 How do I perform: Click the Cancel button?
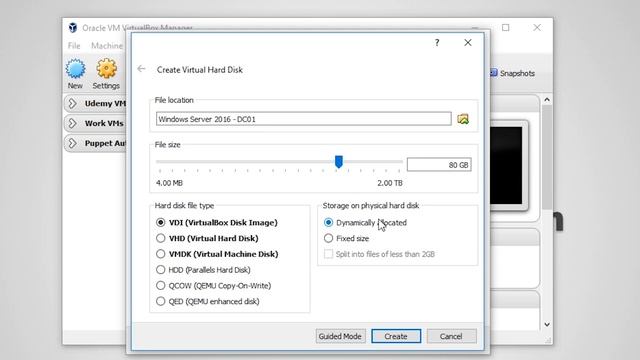tap(451, 336)
